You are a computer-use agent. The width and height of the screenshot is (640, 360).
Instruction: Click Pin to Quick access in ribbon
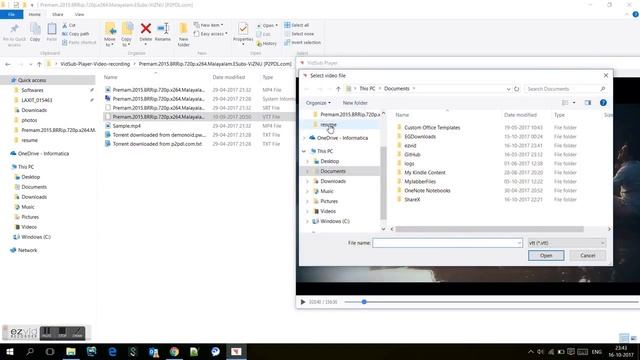[14, 34]
